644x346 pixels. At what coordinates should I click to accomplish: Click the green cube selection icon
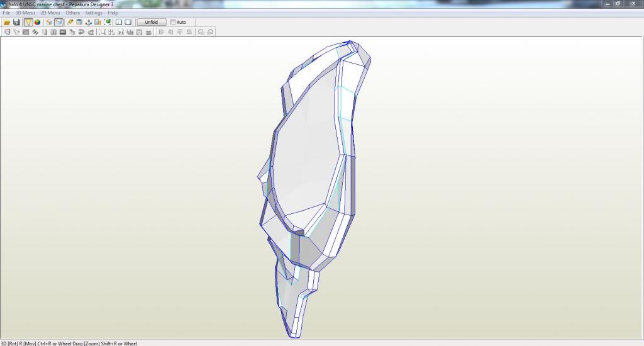107,22
